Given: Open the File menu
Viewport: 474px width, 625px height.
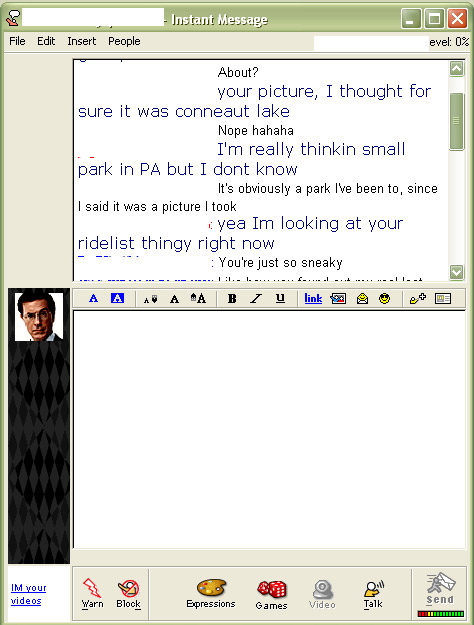Looking at the screenshot, I should pyautogui.click(x=17, y=41).
